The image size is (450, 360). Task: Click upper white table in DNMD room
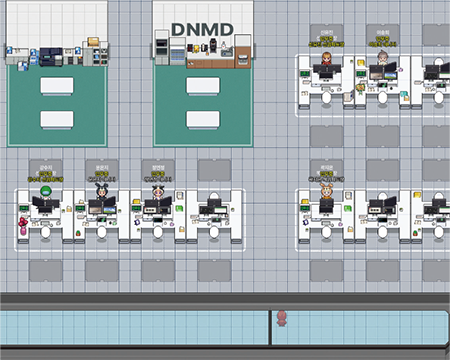(203, 86)
